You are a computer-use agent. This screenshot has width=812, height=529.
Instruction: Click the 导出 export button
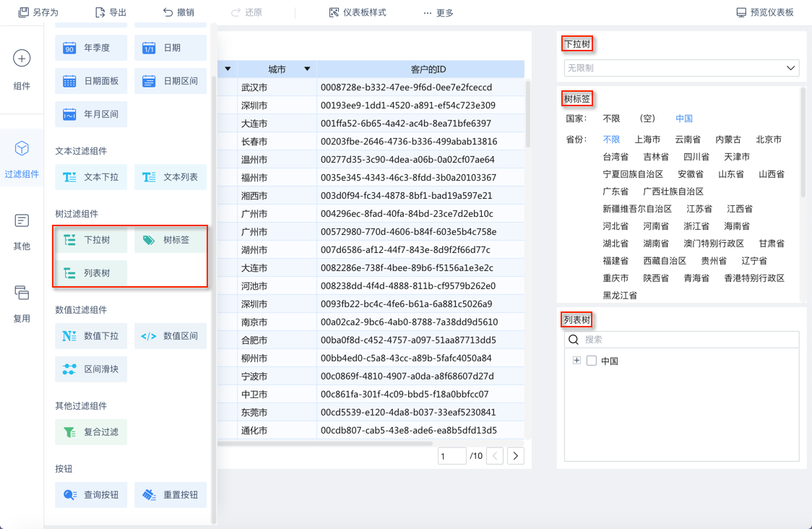pyautogui.click(x=111, y=12)
